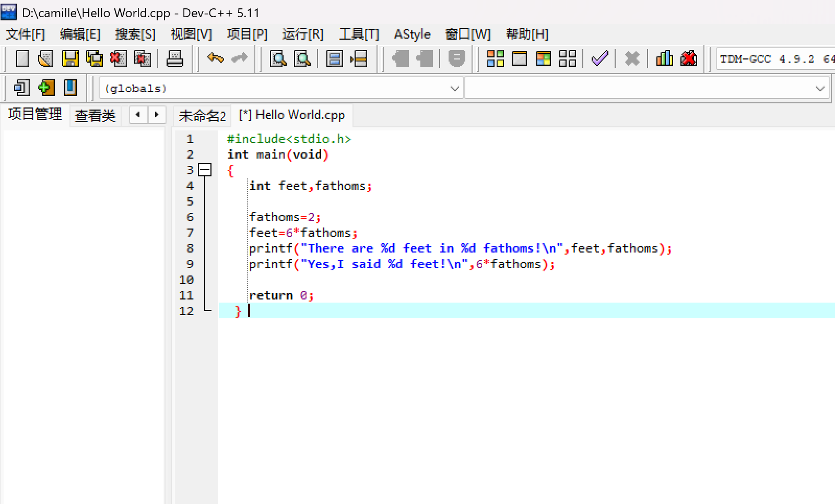Click the grey X stop execution icon

(x=632, y=58)
